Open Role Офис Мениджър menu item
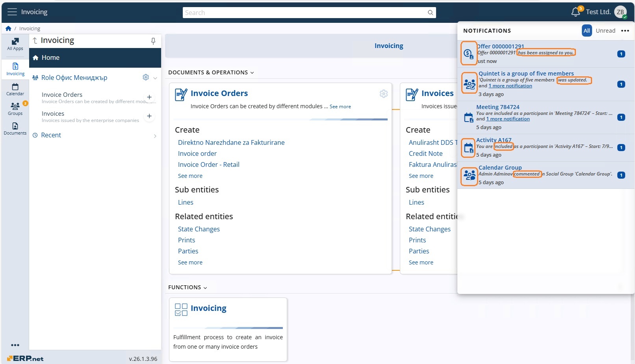The height and width of the screenshot is (364, 635). click(74, 78)
